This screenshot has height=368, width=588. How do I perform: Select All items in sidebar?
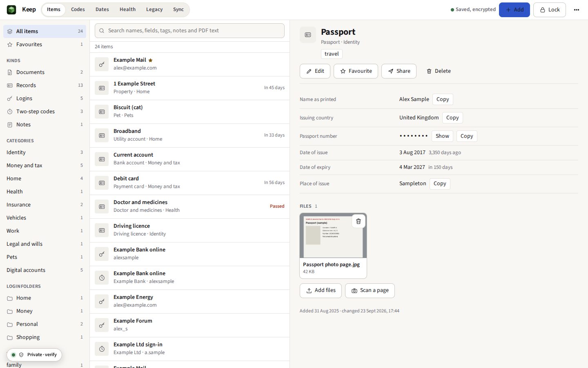(45, 31)
